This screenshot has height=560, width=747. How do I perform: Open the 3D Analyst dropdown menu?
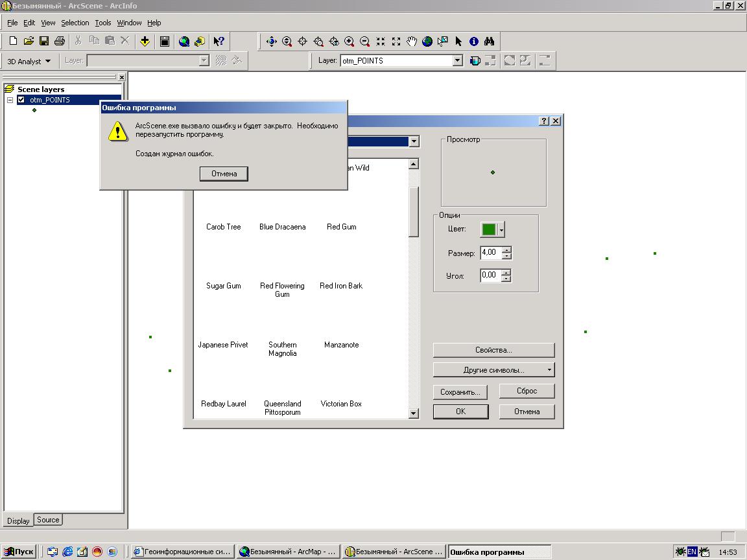point(29,62)
